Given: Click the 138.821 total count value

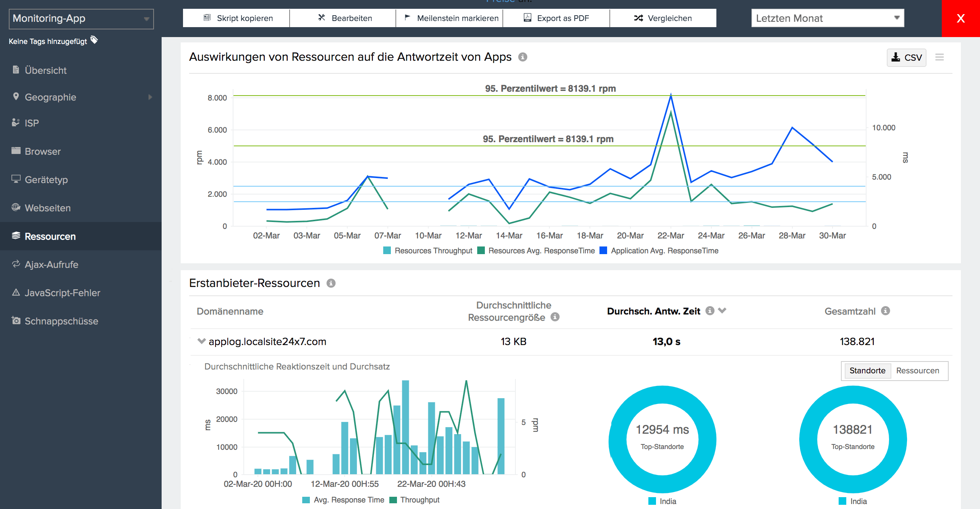Looking at the screenshot, I should pos(857,341).
